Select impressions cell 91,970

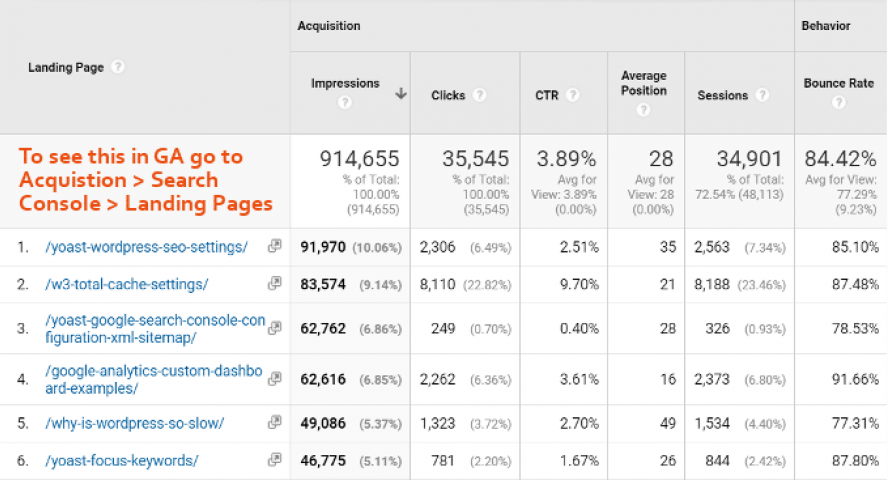tap(323, 247)
